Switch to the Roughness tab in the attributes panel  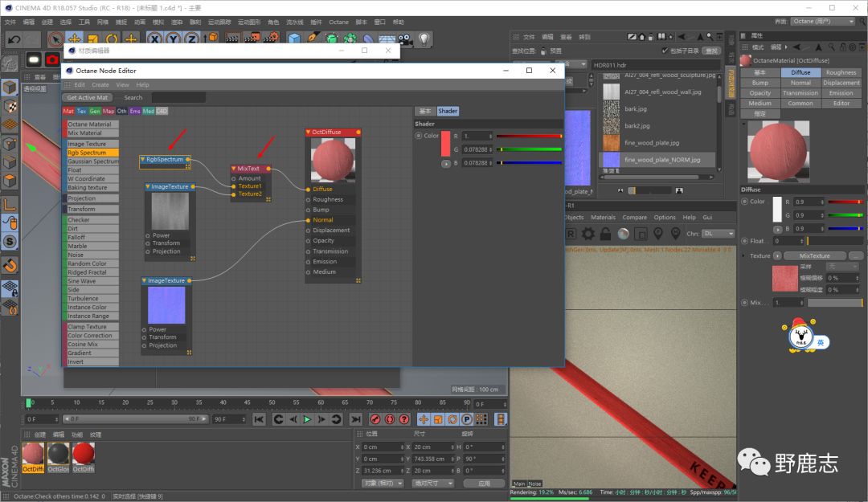[841, 72]
